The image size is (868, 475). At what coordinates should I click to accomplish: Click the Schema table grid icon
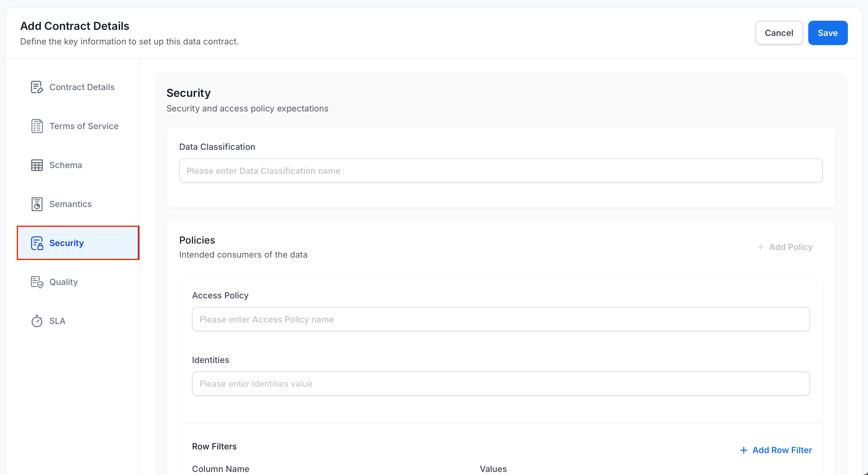pos(37,165)
